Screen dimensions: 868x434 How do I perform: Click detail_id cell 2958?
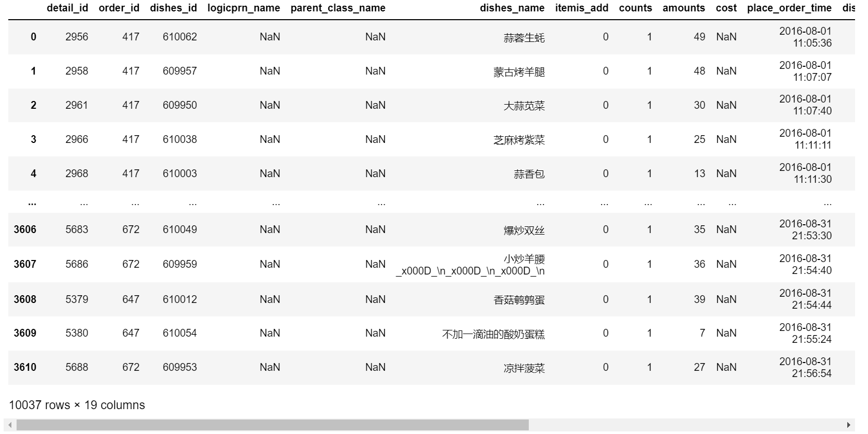click(x=77, y=71)
